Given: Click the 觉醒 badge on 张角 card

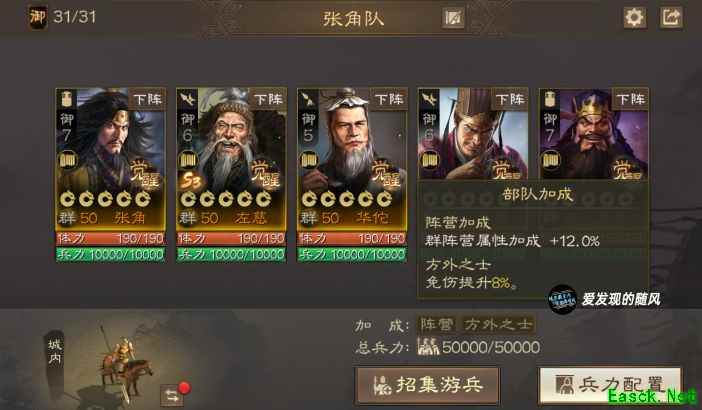Looking at the screenshot, I should (x=145, y=175).
